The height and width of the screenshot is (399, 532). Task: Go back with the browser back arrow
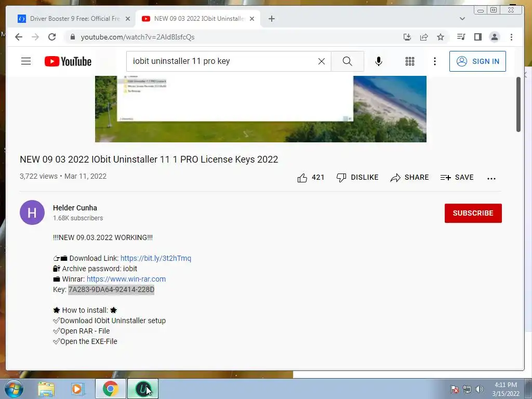point(19,37)
